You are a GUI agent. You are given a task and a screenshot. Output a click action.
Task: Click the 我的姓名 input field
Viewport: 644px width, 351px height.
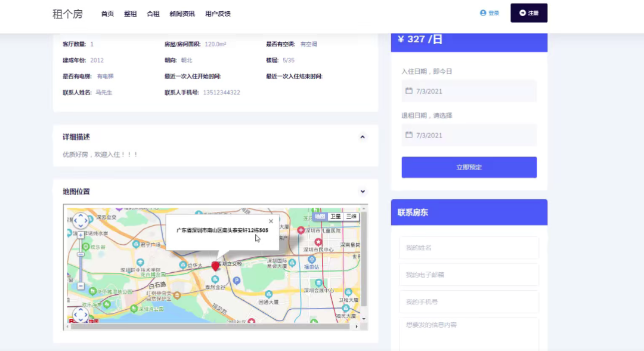click(x=469, y=248)
